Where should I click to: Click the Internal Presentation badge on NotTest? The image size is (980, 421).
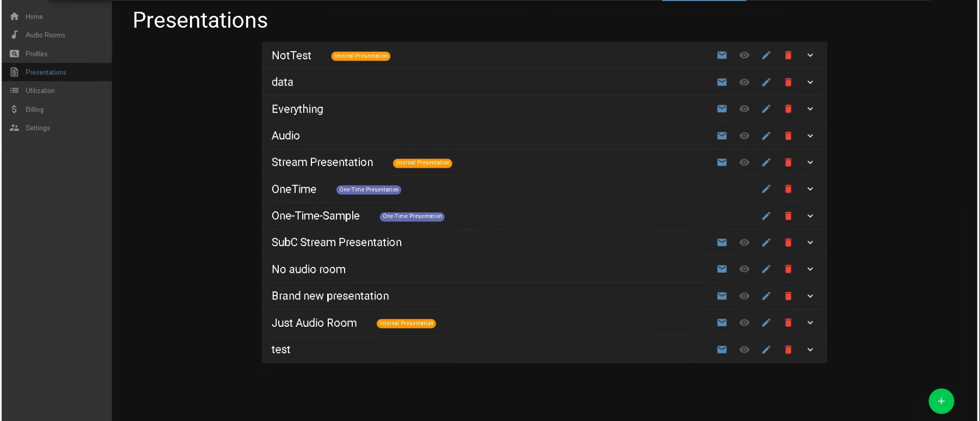(x=360, y=56)
